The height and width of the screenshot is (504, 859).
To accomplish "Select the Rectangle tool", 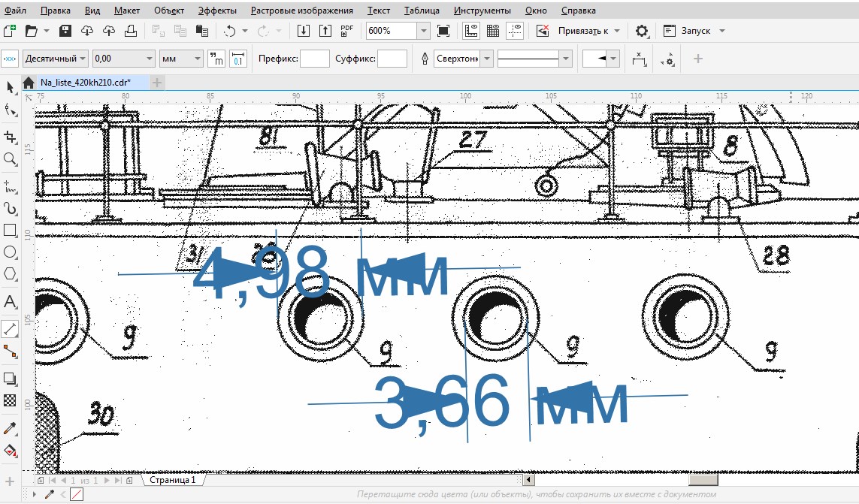I will pos(10,231).
